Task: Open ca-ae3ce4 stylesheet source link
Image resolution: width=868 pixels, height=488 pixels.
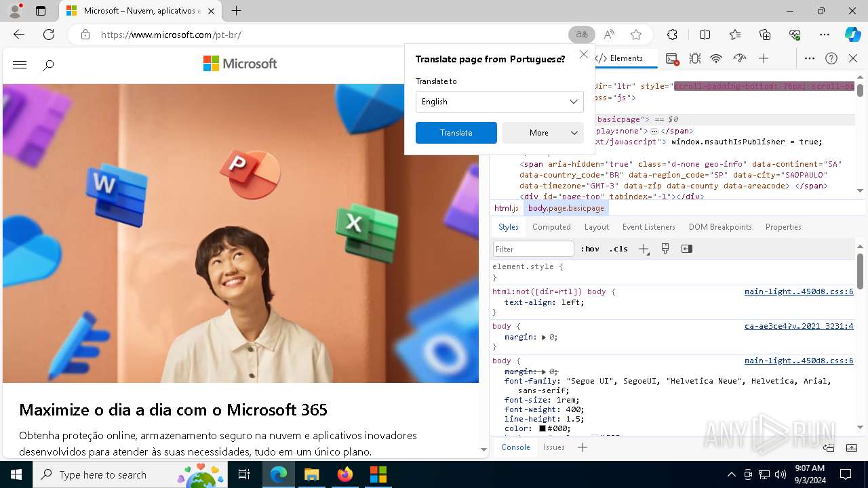Action: click(799, 326)
